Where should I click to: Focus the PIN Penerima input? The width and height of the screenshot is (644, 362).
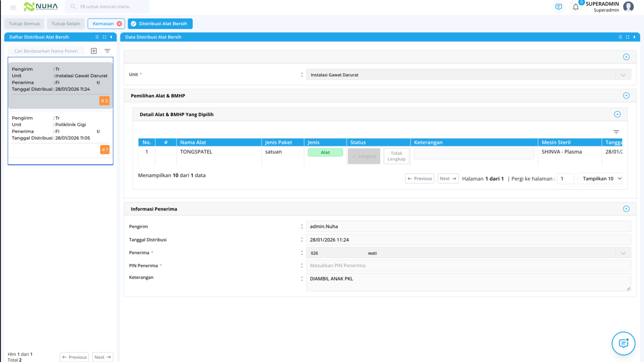469,265
